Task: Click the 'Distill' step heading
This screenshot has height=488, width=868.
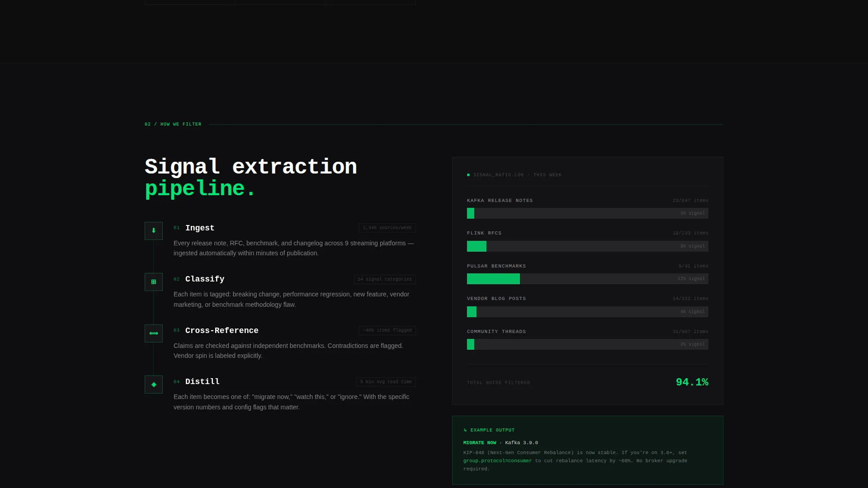Action: [203, 382]
